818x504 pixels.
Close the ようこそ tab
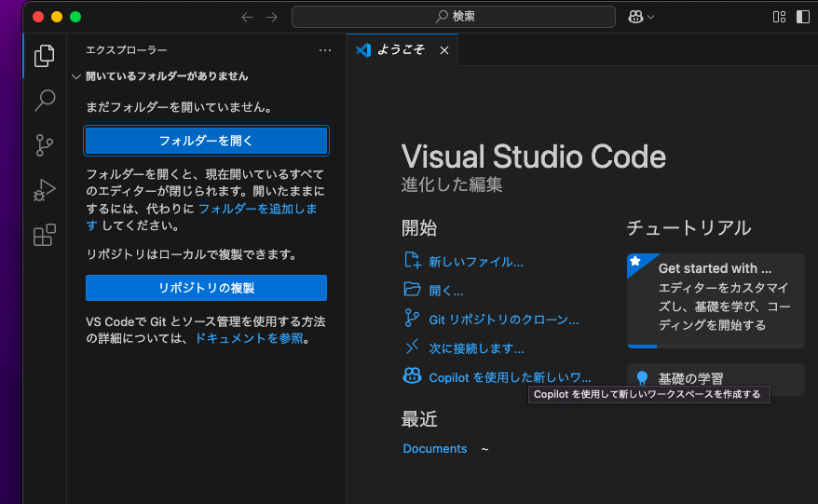tap(444, 50)
